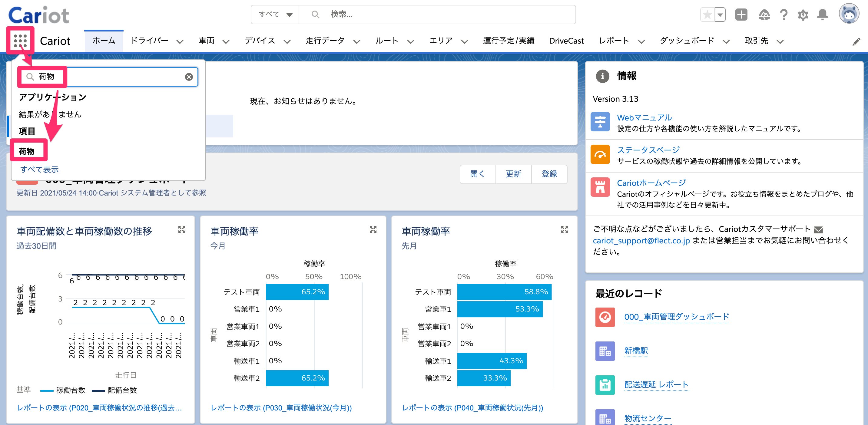
Task: Click the global 検索 input field
Action: 437,15
